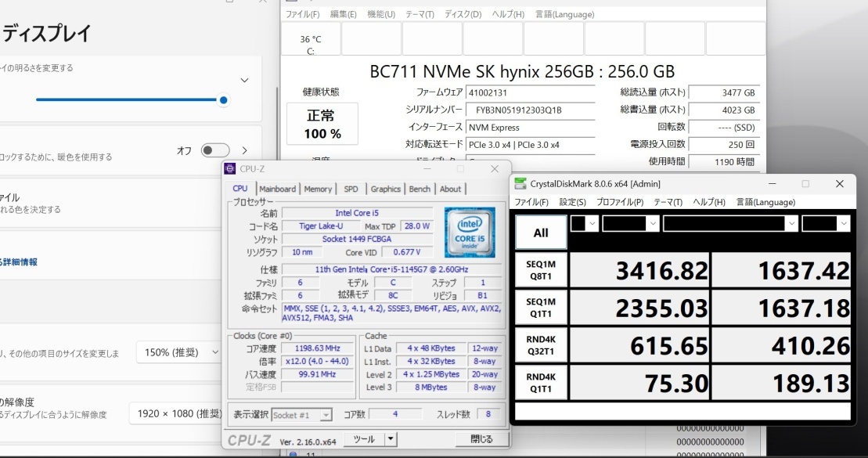Open the 1920 × 1080 resolution dropdown
The width and height of the screenshot is (868, 458).
pos(176,413)
